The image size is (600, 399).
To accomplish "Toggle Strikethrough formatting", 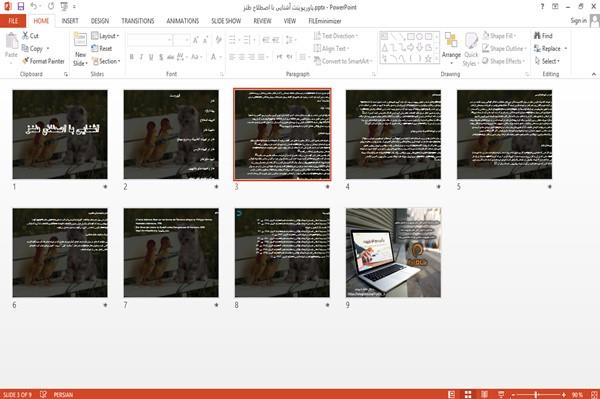I will point(171,57).
